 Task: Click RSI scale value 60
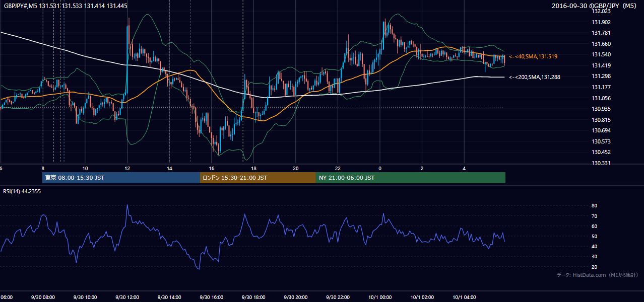595,226
